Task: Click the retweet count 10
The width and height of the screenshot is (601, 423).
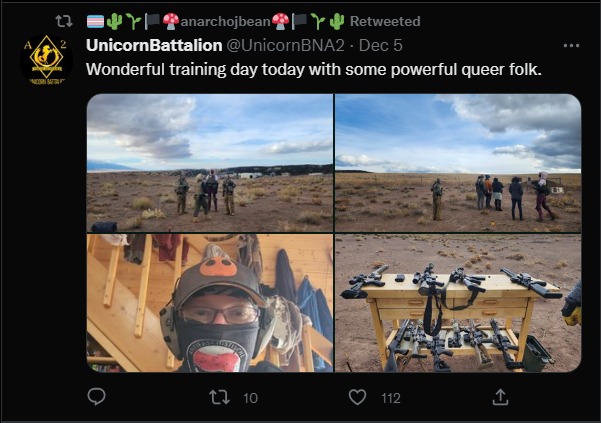Action: coord(250,398)
